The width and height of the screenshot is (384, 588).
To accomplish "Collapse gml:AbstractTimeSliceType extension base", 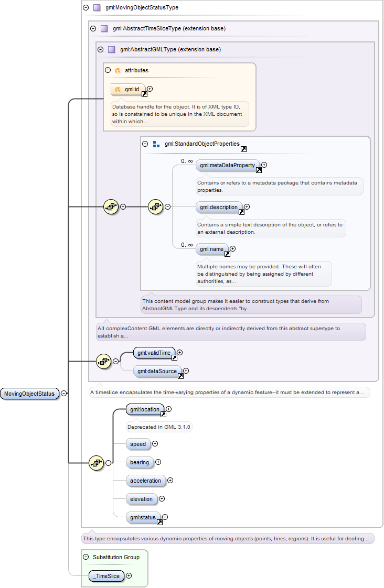I will point(93,28).
